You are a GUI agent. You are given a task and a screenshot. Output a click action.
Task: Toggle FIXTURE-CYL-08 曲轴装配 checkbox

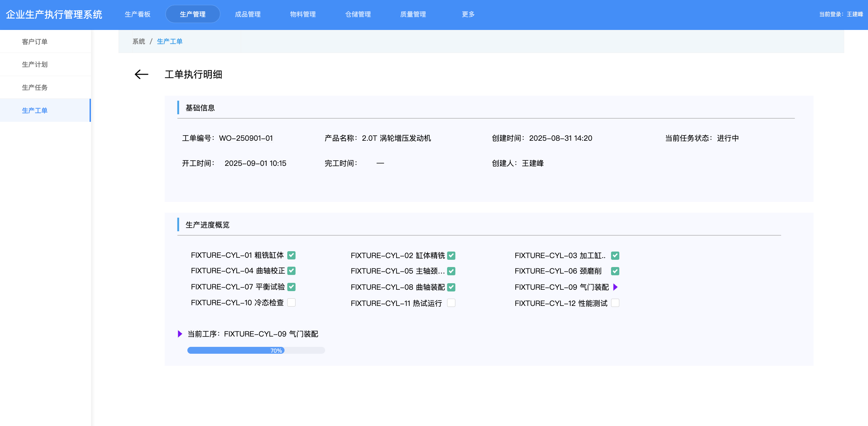(451, 287)
